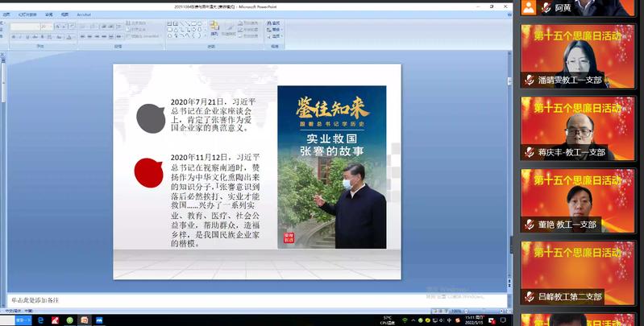Toggle text shadow formatting

coord(42,37)
